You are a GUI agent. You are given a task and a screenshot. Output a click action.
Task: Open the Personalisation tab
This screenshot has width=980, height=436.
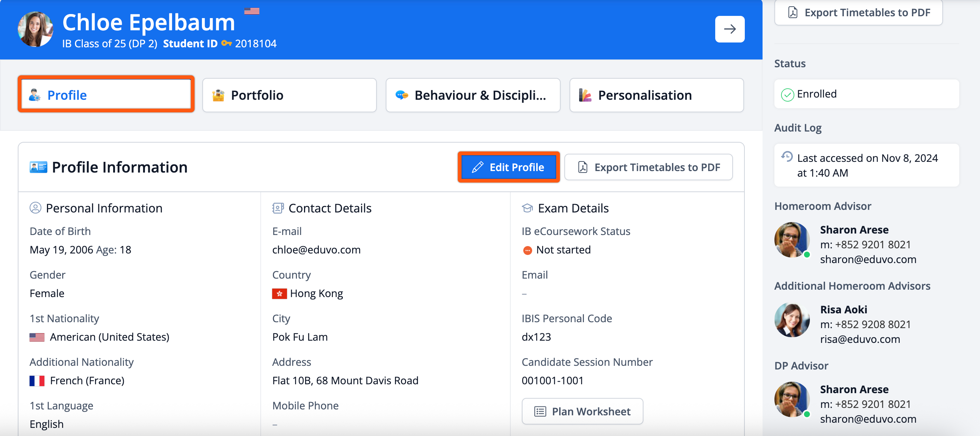tap(656, 95)
